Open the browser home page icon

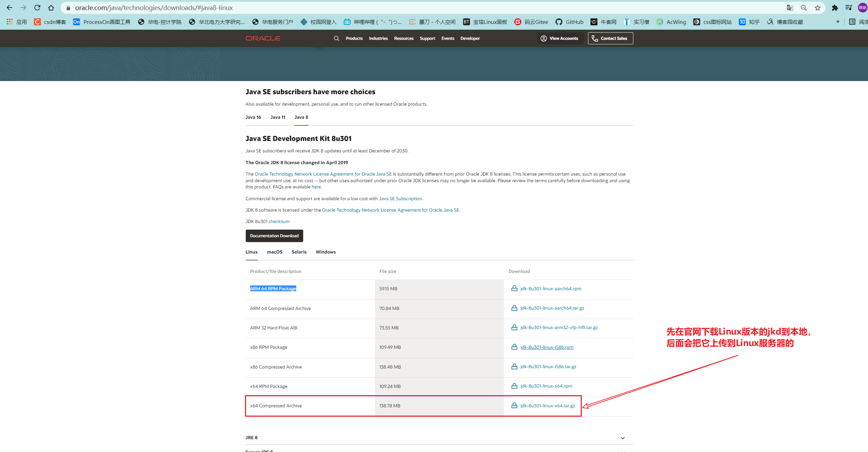51,8
